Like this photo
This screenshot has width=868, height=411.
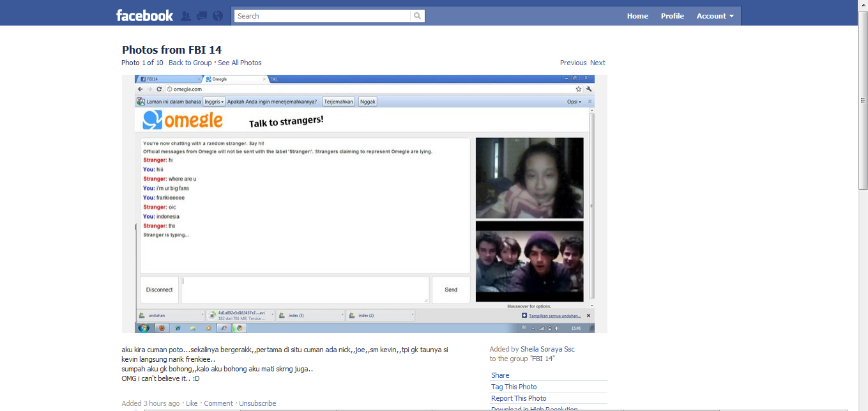pyautogui.click(x=192, y=403)
